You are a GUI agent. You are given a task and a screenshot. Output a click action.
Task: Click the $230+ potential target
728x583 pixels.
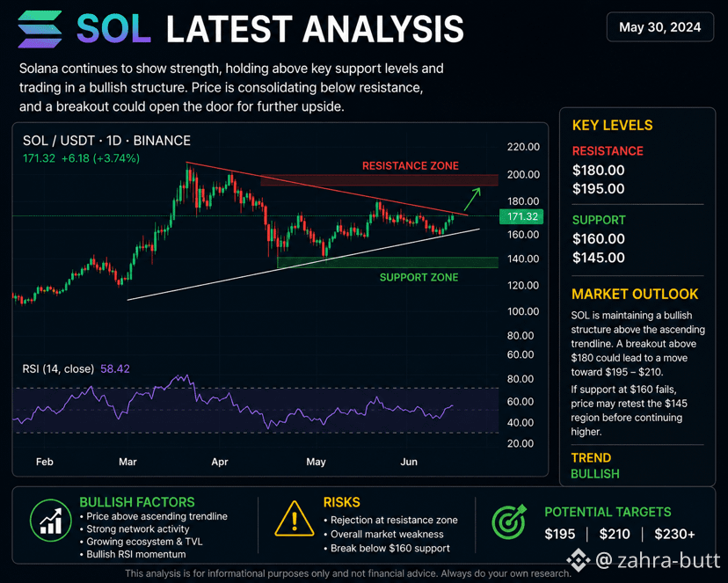click(674, 535)
